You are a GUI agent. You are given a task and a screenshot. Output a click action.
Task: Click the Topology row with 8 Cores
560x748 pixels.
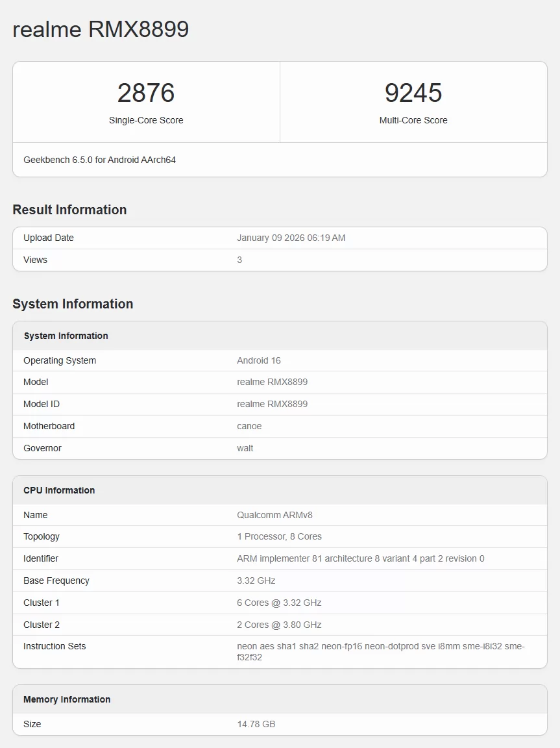pyautogui.click(x=279, y=536)
